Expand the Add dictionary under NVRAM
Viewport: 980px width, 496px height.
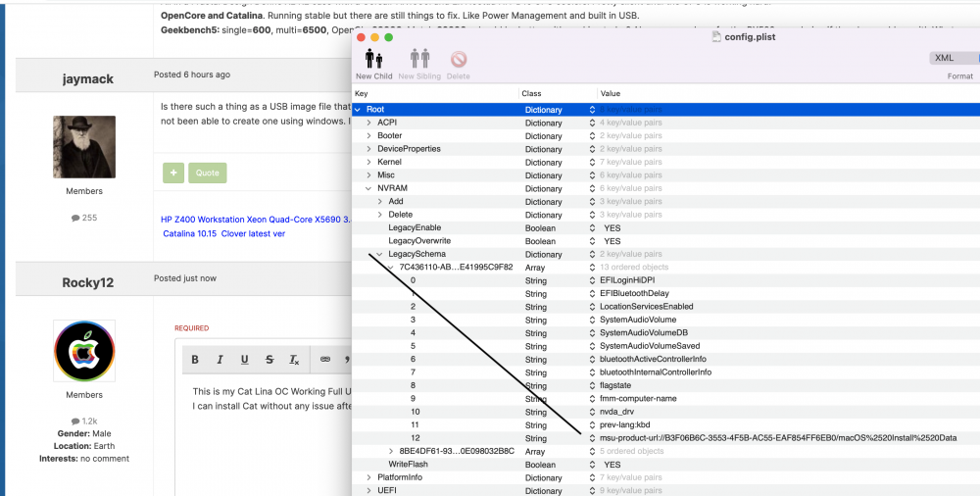coord(380,201)
